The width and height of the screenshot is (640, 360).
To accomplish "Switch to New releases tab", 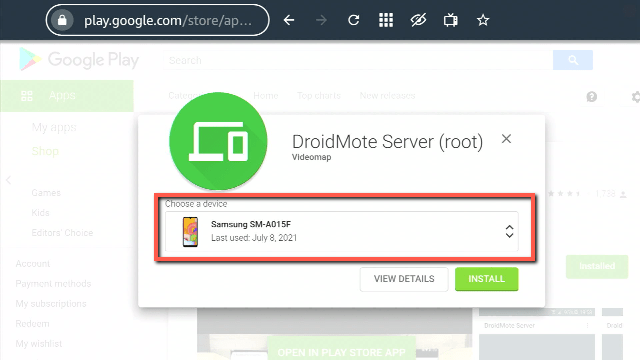I will click(x=387, y=96).
